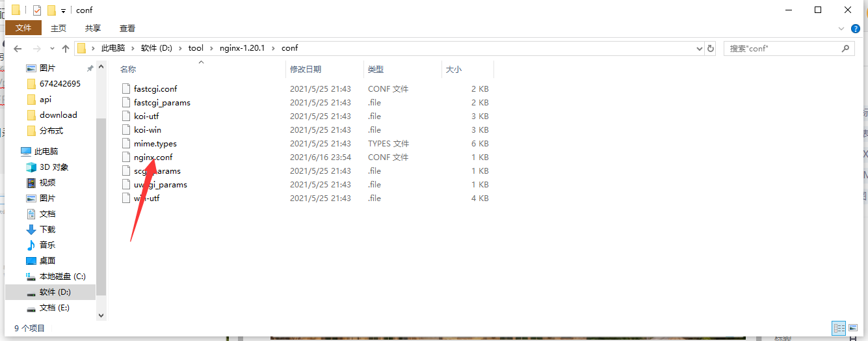The height and width of the screenshot is (341, 868).
Task: Click the 2021/6/16 23:54 date cell
Action: click(321, 157)
